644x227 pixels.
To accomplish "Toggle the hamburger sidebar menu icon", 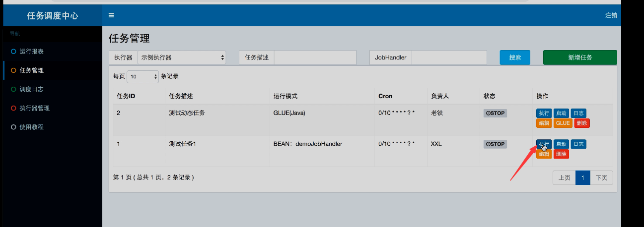I will pyautogui.click(x=111, y=15).
